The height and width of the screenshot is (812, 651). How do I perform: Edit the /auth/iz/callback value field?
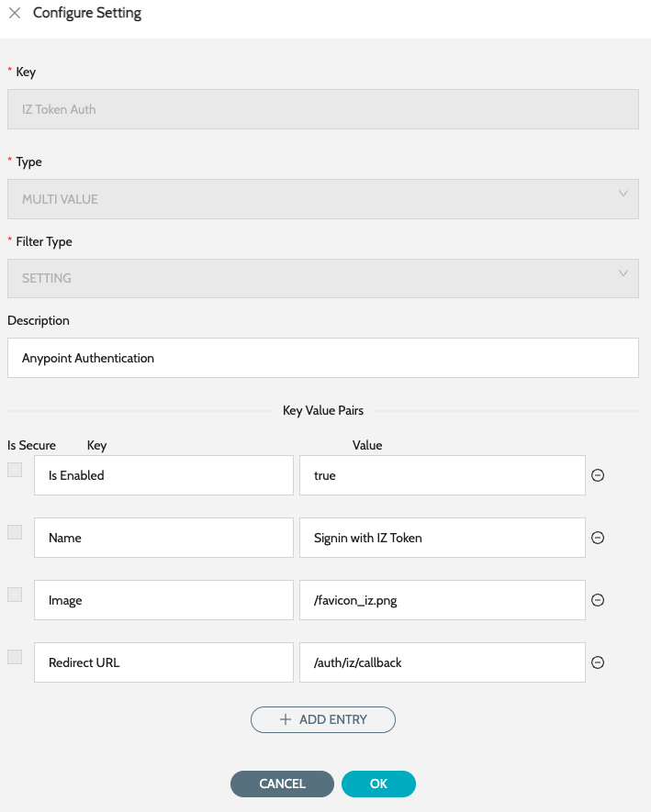click(443, 662)
